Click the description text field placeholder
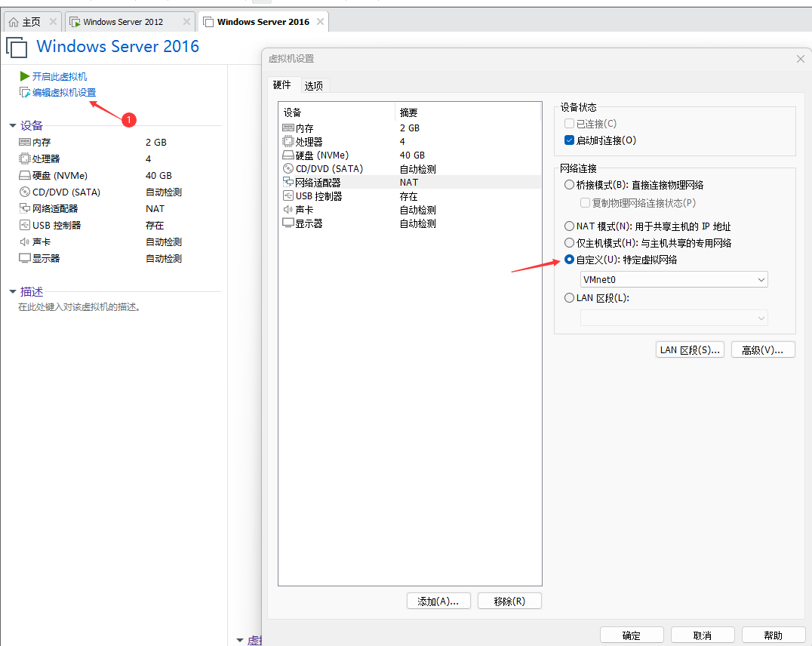This screenshot has height=646, width=812. coord(80,306)
